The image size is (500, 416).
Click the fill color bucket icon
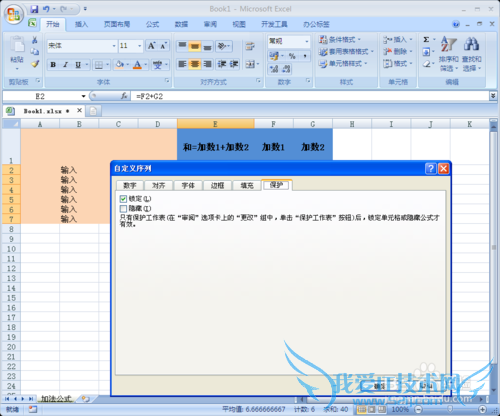click(119, 64)
